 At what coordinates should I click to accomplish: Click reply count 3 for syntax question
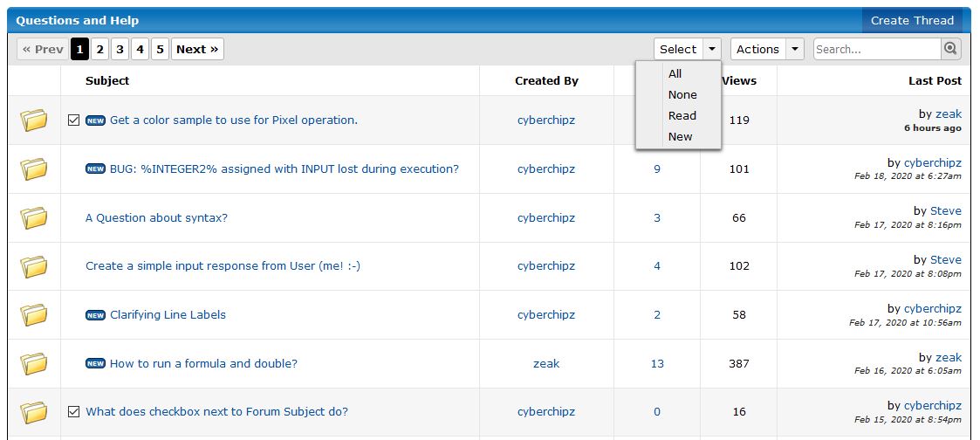[x=657, y=217]
